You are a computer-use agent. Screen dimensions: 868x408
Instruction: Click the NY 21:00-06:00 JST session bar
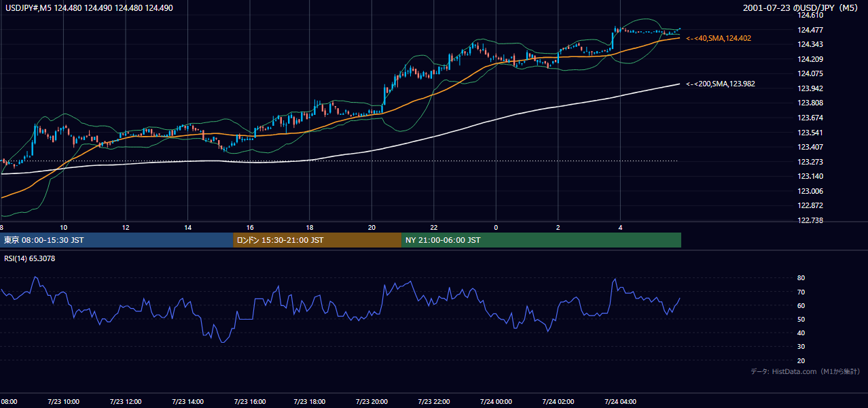[x=541, y=240]
